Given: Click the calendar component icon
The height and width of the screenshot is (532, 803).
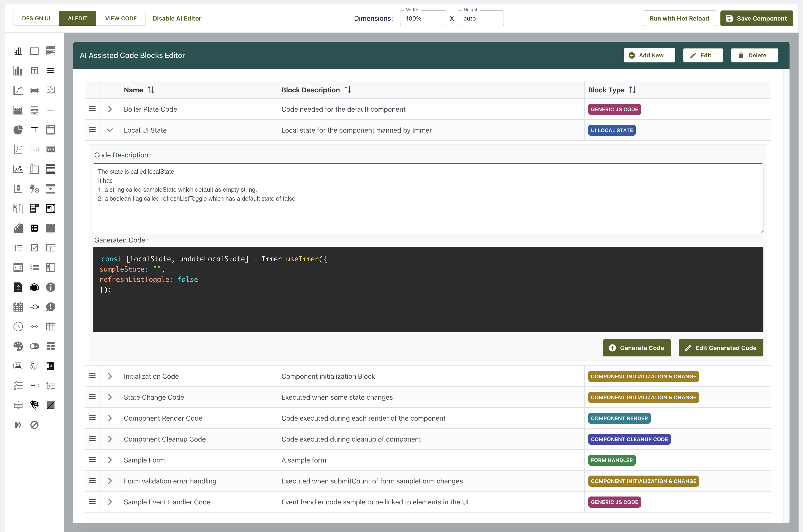Looking at the screenshot, I should tap(18, 307).
